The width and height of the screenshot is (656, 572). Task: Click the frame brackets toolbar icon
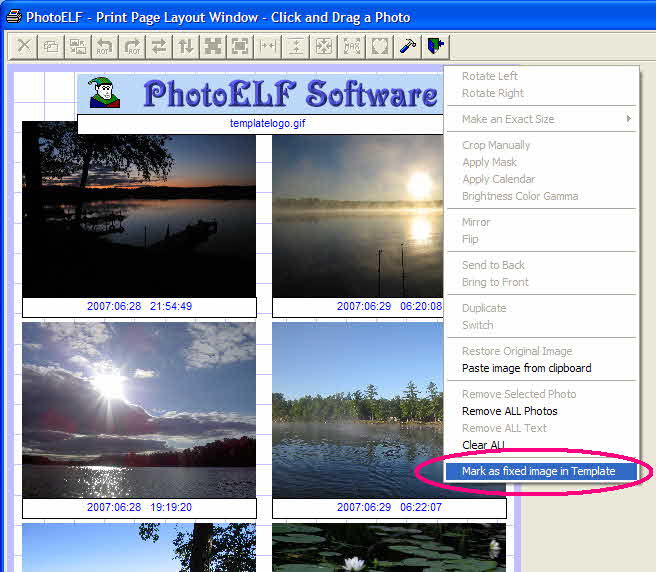point(240,46)
